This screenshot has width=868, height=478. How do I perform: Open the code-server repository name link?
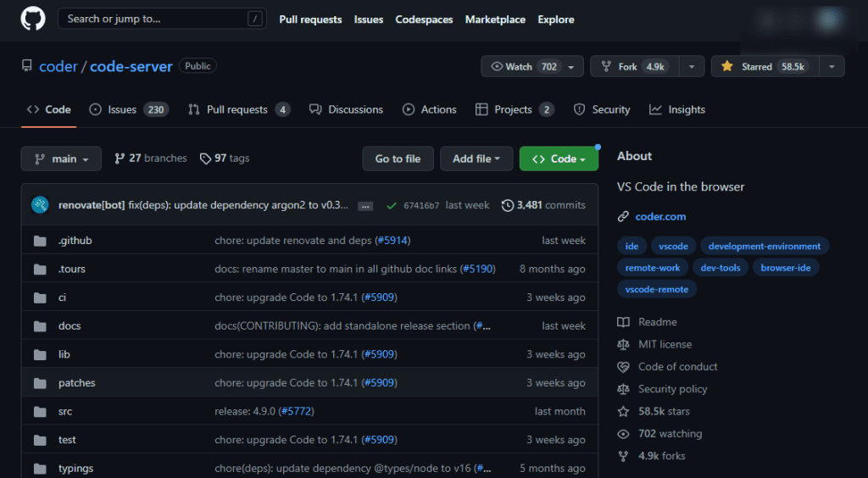pos(131,66)
